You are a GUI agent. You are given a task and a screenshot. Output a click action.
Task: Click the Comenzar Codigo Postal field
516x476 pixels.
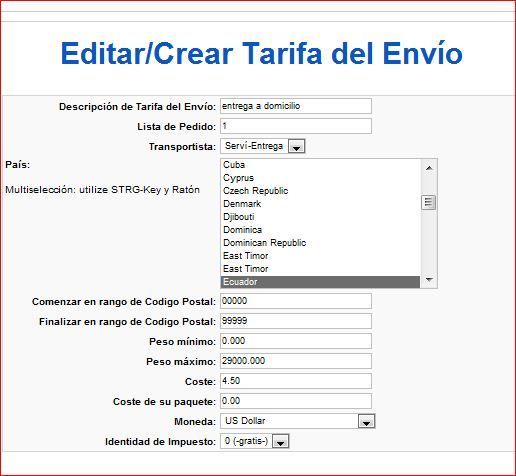pyautogui.click(x=296, y=301)
